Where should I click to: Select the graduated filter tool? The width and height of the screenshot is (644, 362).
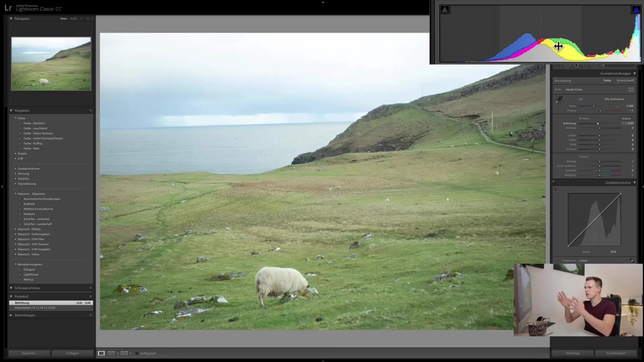point(585,65)
